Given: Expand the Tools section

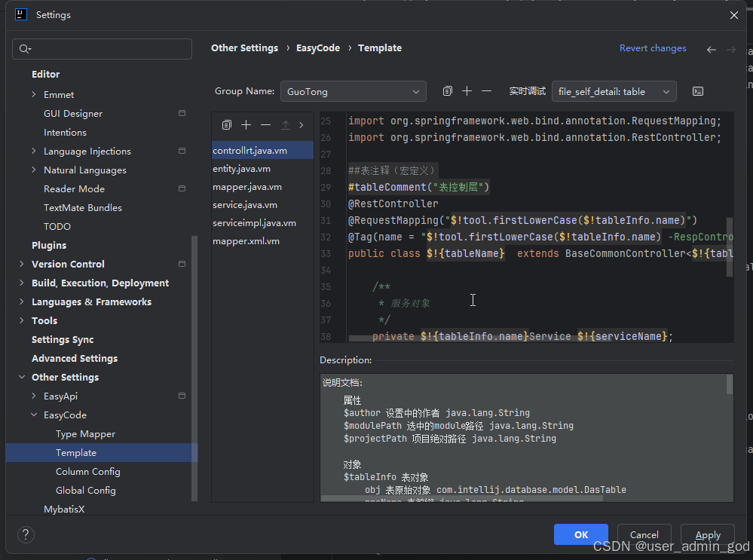Looking at the screenshot, I should 22,320.
